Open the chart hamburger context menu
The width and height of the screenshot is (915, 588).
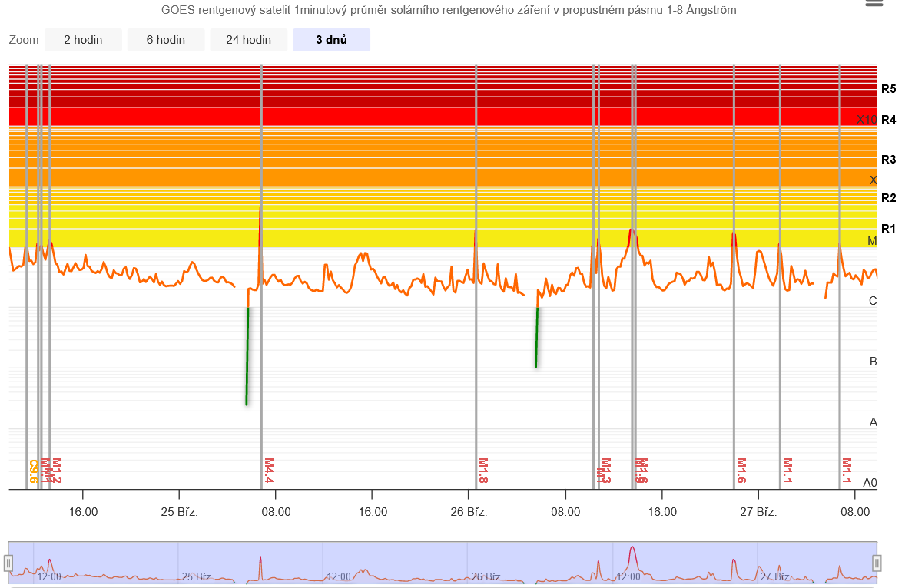point(874,3)
